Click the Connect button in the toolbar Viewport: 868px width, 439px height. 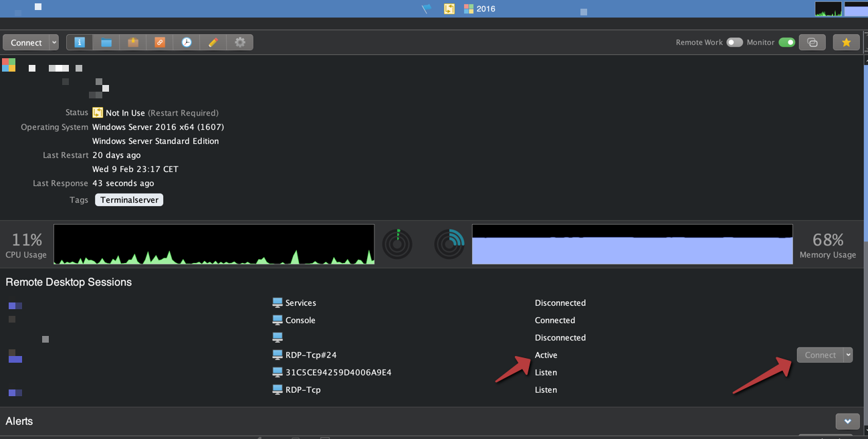[x=26, y=42]
